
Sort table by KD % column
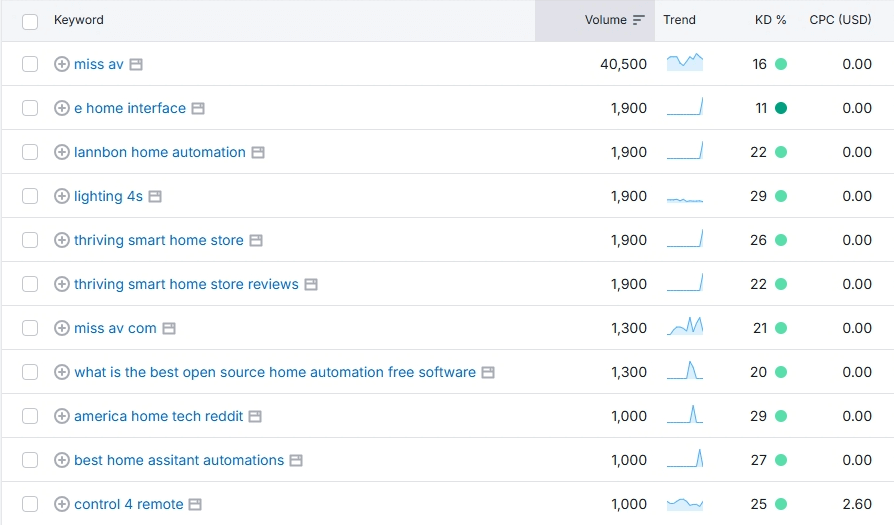click(770, 20)
